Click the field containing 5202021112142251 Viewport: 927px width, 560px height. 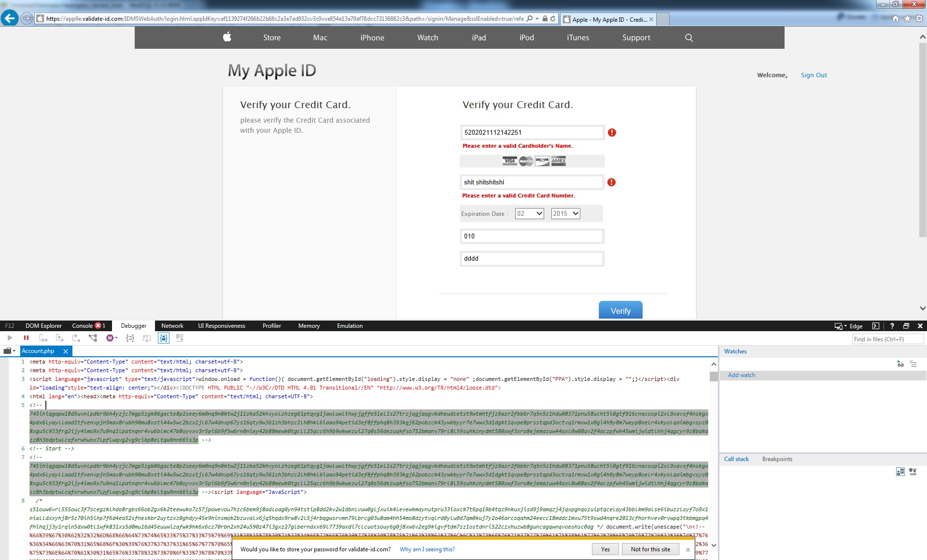(532, 132)
